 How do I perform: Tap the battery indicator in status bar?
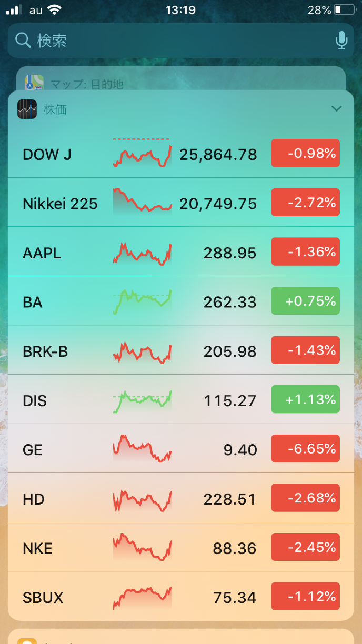coord(345,10)
